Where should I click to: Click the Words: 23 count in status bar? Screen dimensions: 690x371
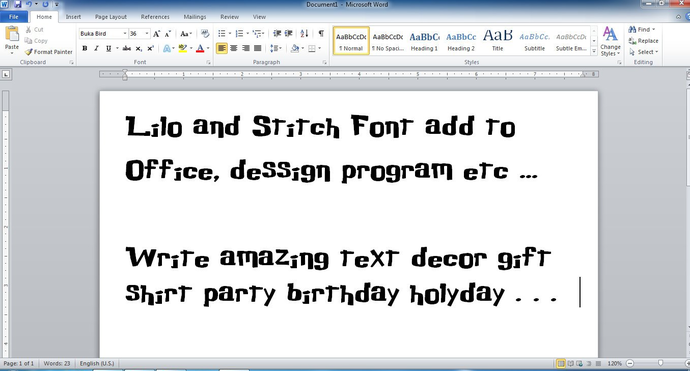pyautogui.click(x=57, y=364)
